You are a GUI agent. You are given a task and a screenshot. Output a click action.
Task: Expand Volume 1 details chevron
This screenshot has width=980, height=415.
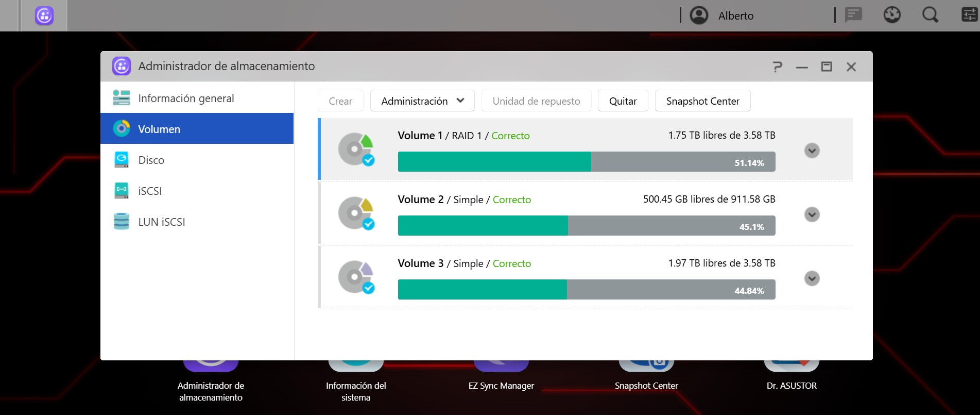pos(812,151)
